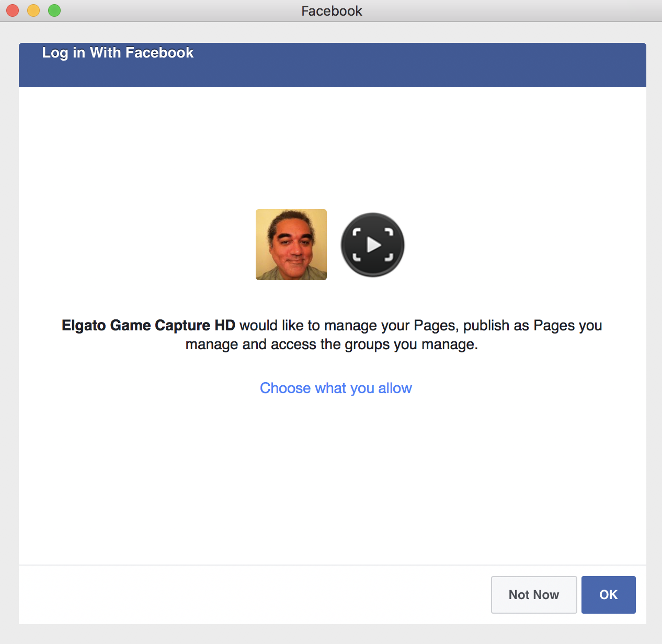The width and height of the screenshot is (662, 644).
Task: Maximize the window using green button
Action: tap(54, 10)
